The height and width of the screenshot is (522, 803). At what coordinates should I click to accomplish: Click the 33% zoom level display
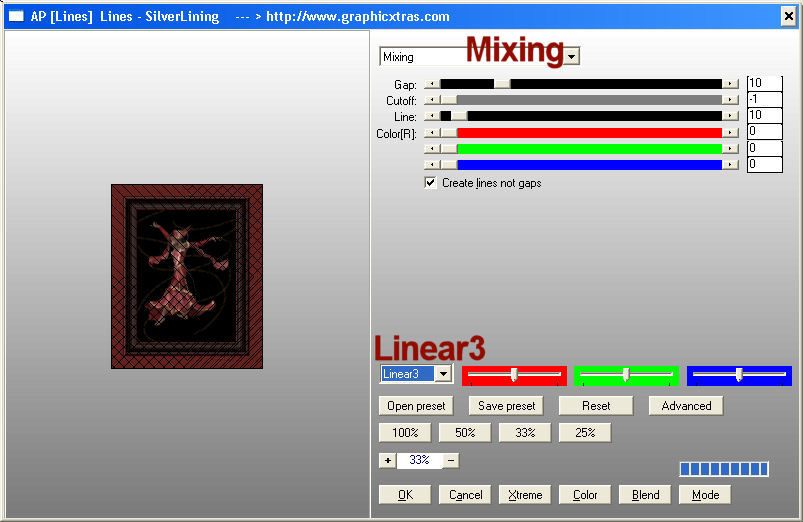pyautogui.click(x=419, y=461)
